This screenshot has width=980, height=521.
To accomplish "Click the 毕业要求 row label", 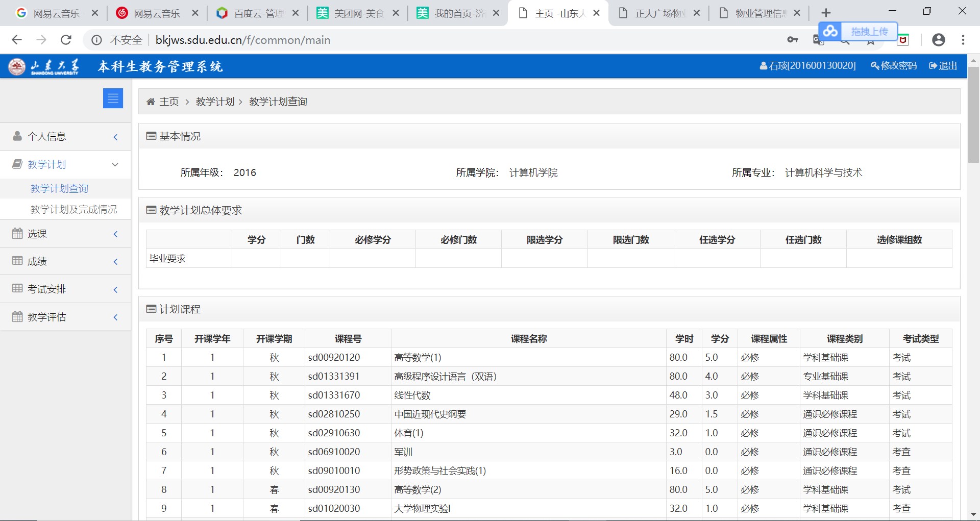I will (167, 258).
